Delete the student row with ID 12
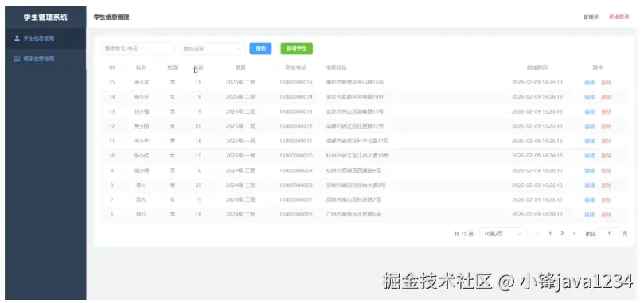 click(x=607, y=126)
